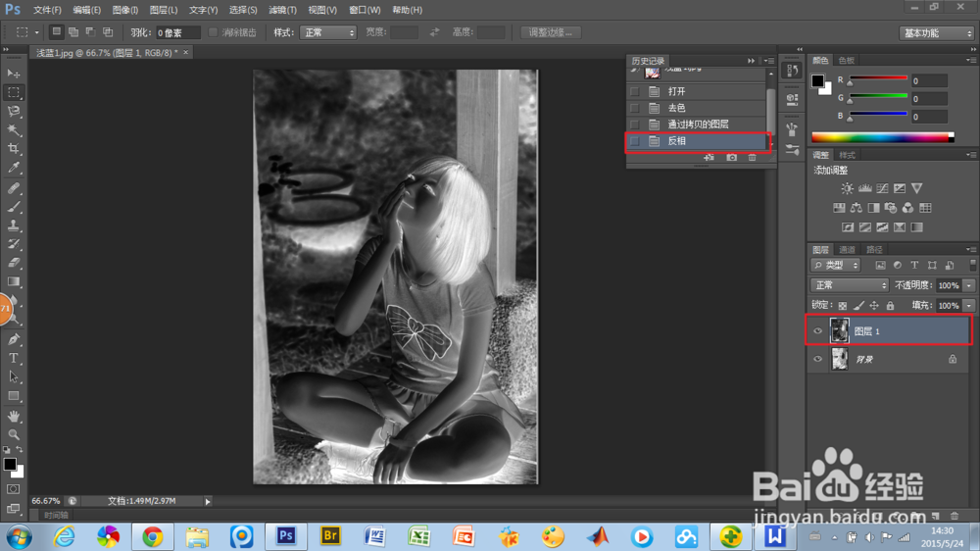Hide the 图层 1 layer visibility
The height and width of the screenshot is (551, 980).
point(817,330)
